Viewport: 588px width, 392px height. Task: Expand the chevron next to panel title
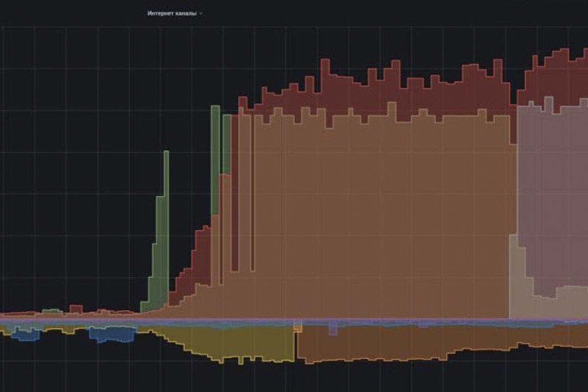click(x=201, y=14)
